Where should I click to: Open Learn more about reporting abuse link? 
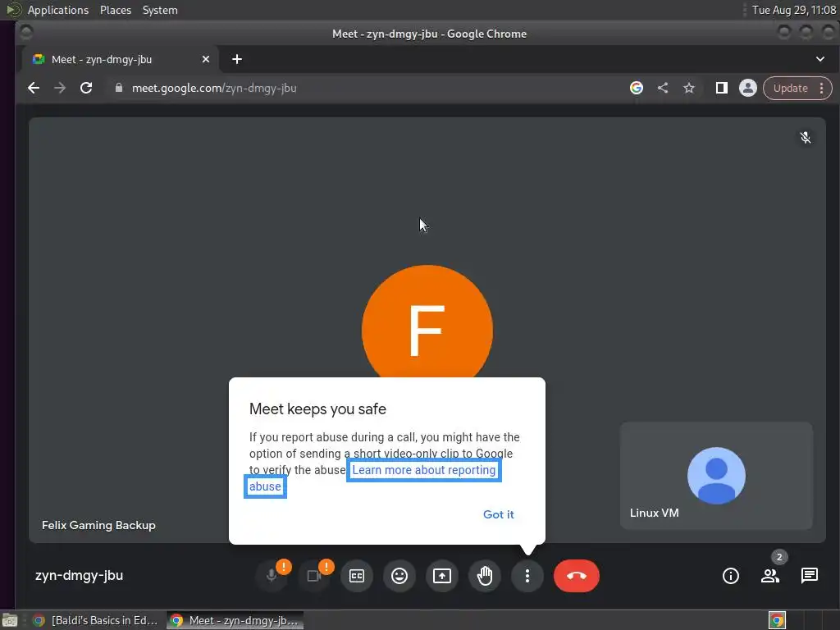click(424, 470)
